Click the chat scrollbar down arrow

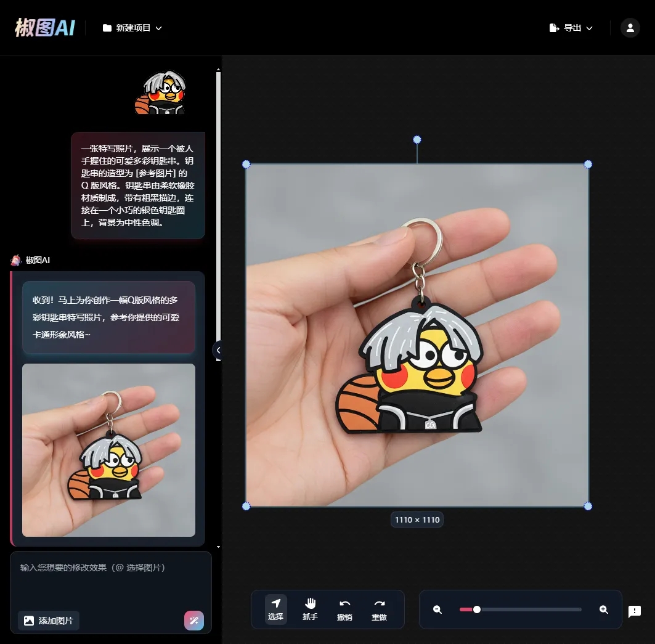pos(218,547)
